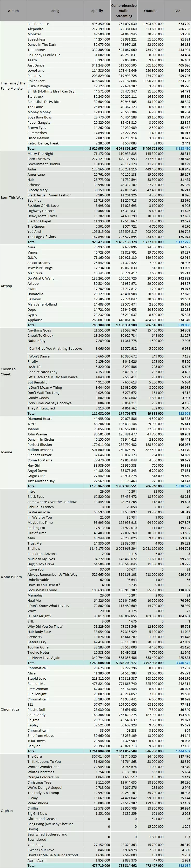Click A Star Is Born album cell
191x868 pixels.
coord(14,577)
